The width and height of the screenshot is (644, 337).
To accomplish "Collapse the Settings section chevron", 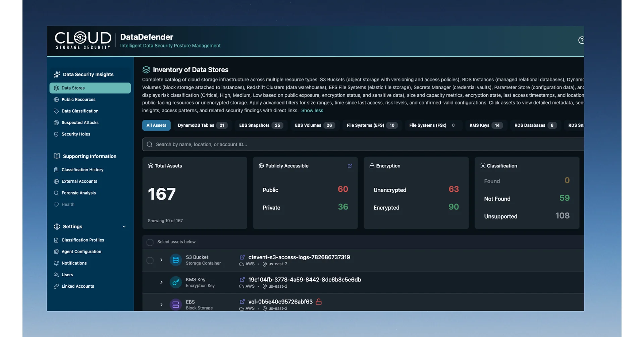I will [x=124, y=227].
